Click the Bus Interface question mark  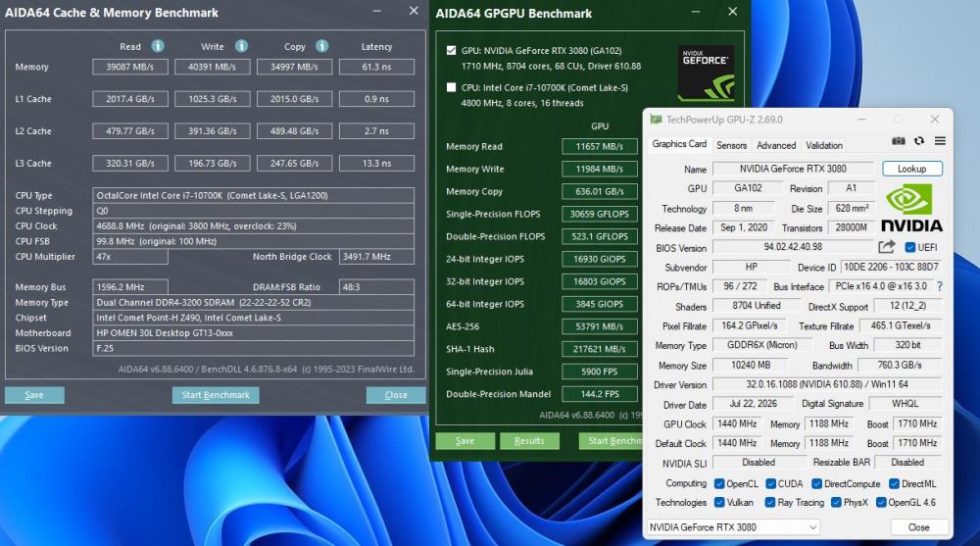click(x=940, y=286)
